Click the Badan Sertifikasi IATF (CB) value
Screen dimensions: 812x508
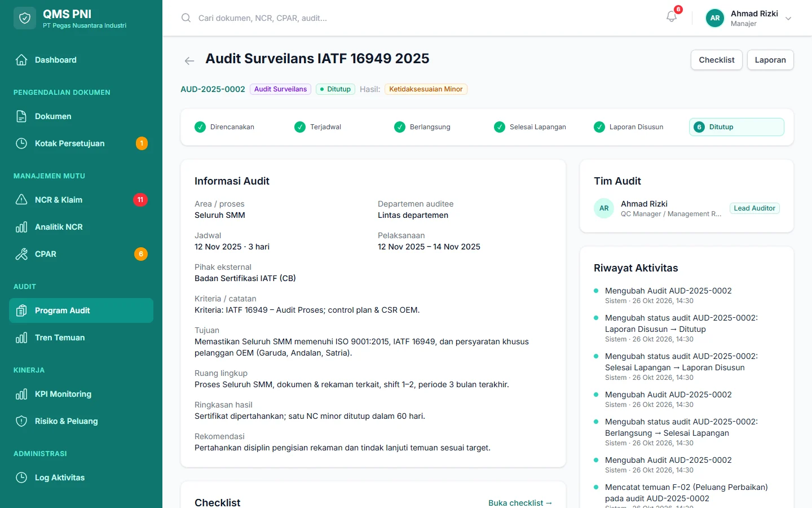(x=245, y=278)
